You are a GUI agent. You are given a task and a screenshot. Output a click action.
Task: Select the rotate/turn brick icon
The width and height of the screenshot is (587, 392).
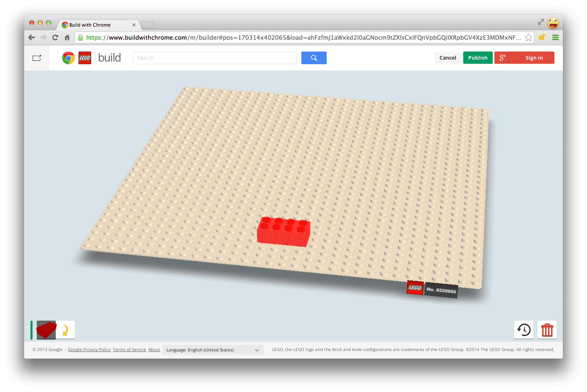pos(65,330)
